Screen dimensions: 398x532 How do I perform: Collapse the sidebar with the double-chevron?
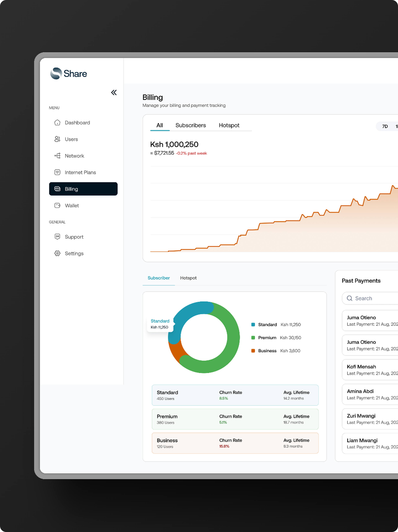tap(114, 92)
